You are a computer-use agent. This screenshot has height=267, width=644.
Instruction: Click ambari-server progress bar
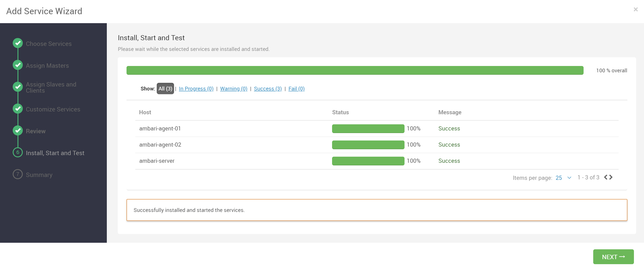[x=368, y=161]
